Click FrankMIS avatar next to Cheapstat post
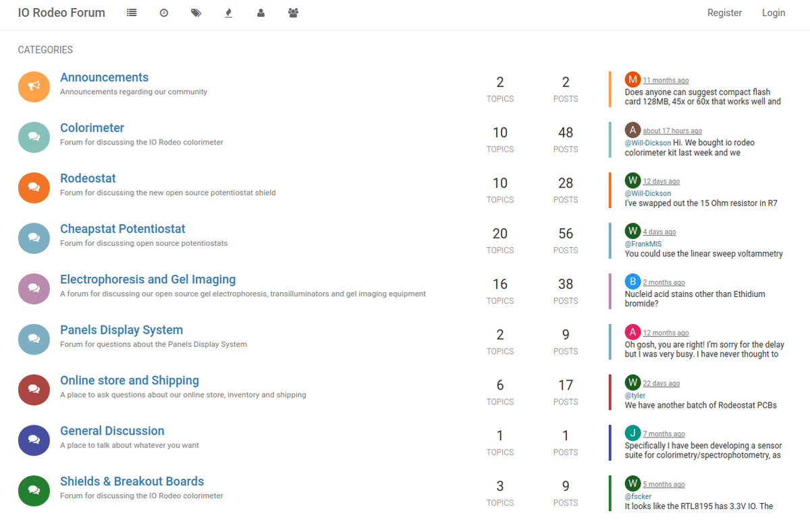810x532 pixels. click(x=632, y=230)
